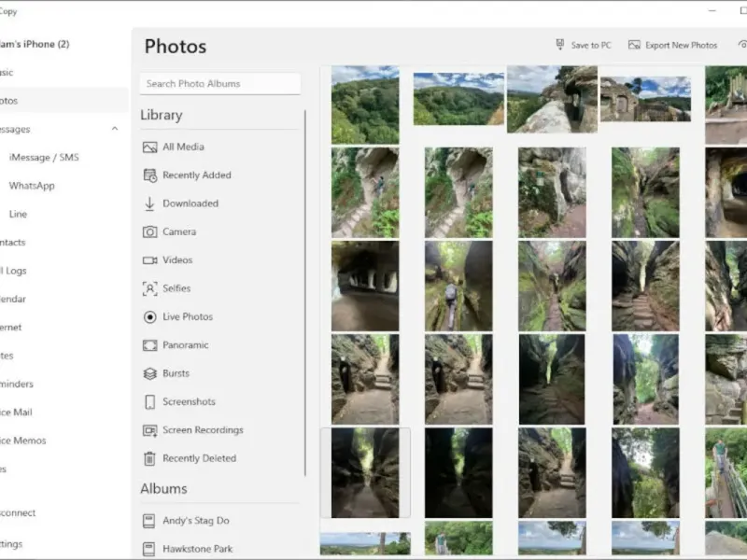Open the Videos camcorder icon

[149, 260]
